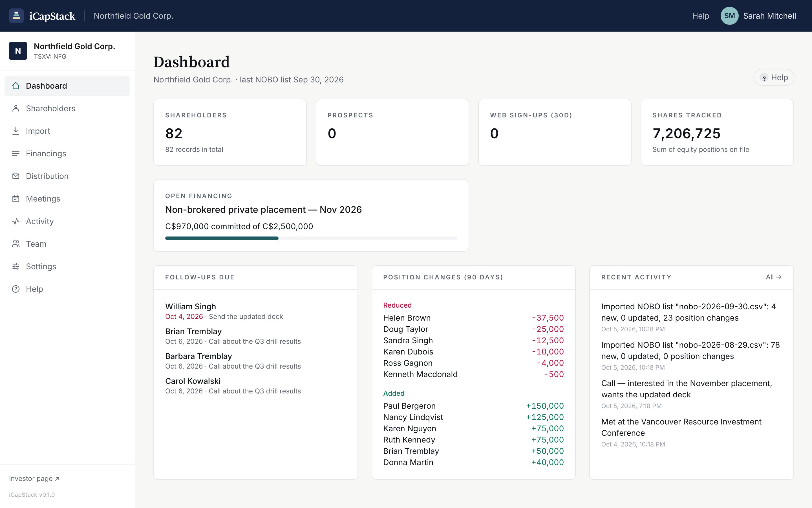Click the Distribution envelope icon
812x508 pixels.
pyautogui.click(x=16, y=176)
